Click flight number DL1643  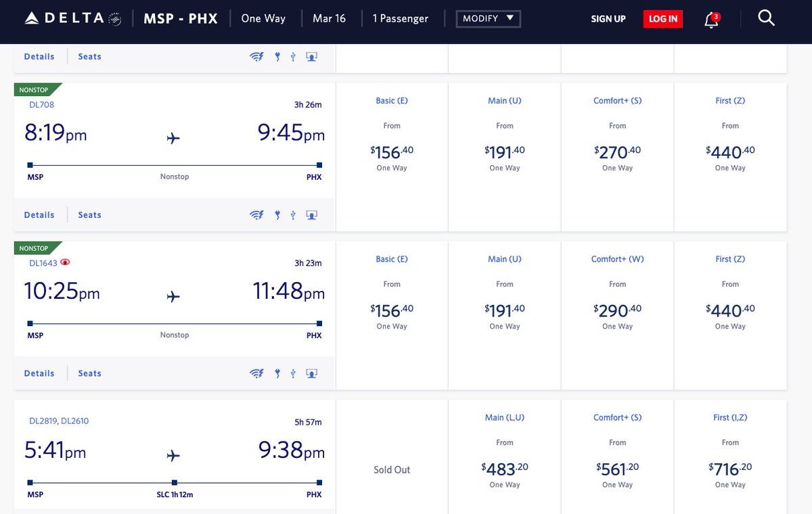(x=43, y=263)
